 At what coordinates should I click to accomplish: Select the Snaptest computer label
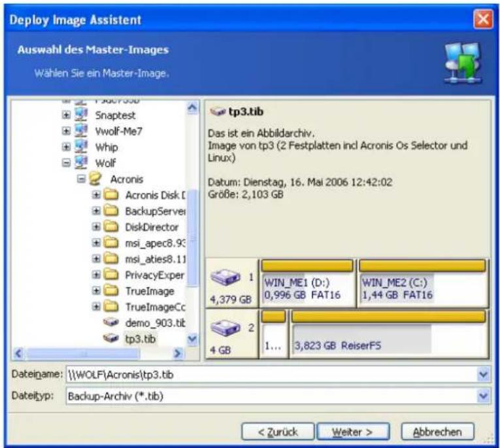115,115
